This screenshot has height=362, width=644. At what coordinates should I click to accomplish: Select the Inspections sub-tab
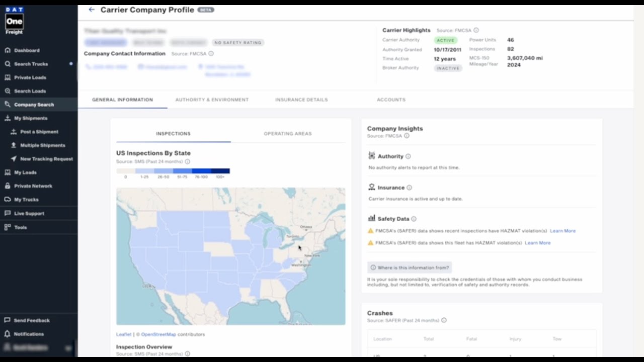173,134
